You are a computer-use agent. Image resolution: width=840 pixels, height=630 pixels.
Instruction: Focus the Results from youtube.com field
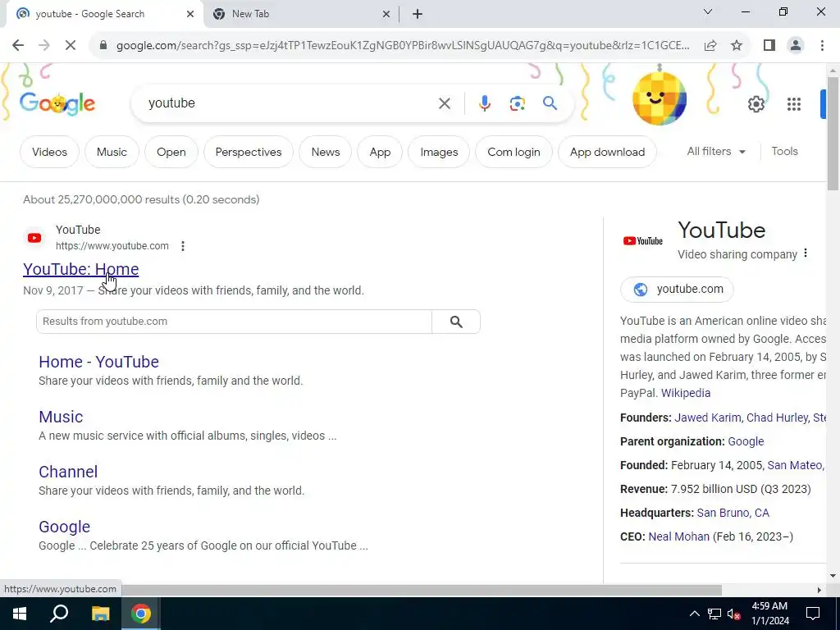(x=234, y=322)
